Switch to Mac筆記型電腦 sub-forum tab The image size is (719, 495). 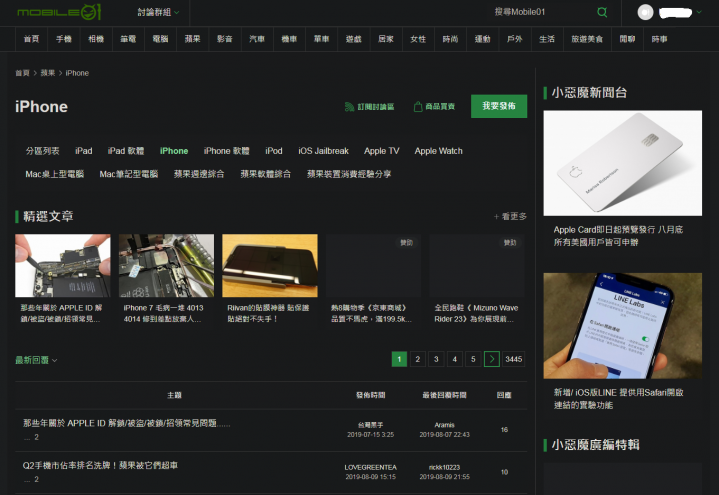coord(129,174)
